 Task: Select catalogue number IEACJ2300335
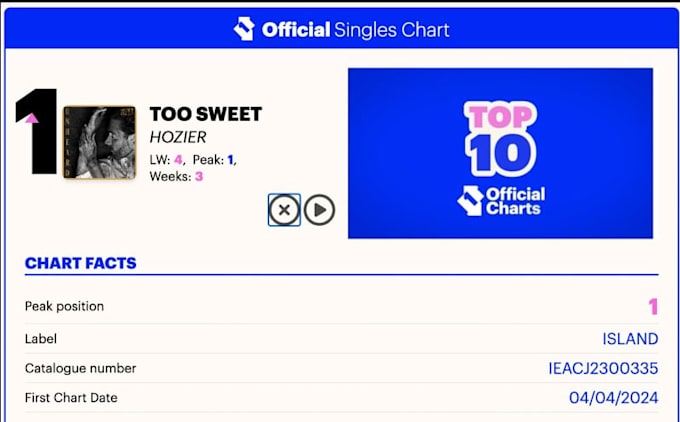pos(603,369)
